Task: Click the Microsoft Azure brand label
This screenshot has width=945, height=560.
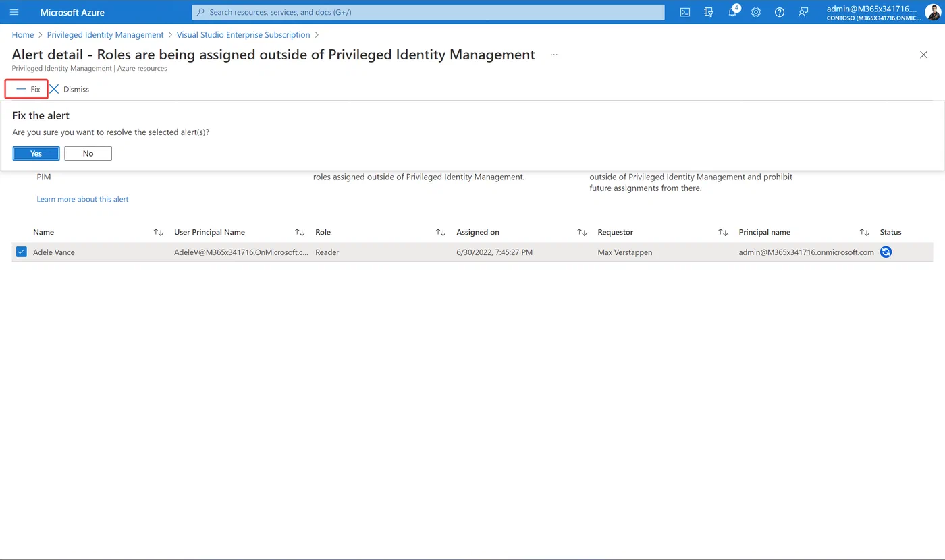Action: (72, 12)
